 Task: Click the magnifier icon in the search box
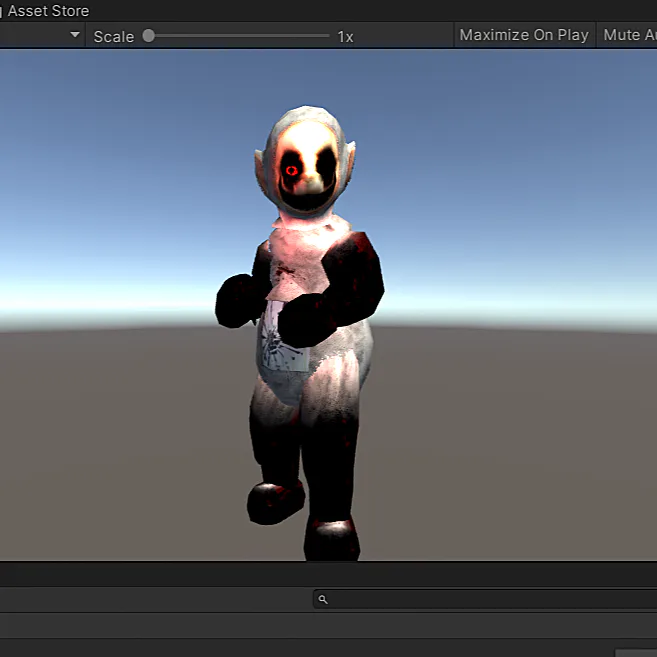pyautogui.click(x=323, y=600)
